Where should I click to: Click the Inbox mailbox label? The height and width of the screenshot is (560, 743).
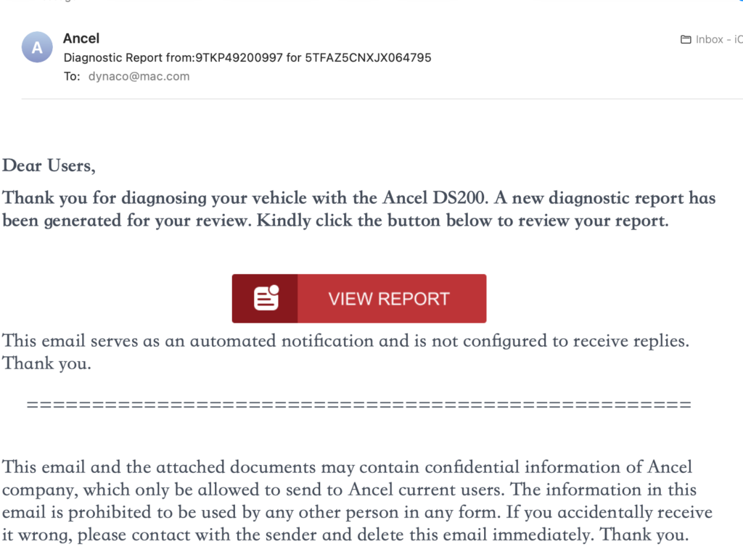click(710, 40)
